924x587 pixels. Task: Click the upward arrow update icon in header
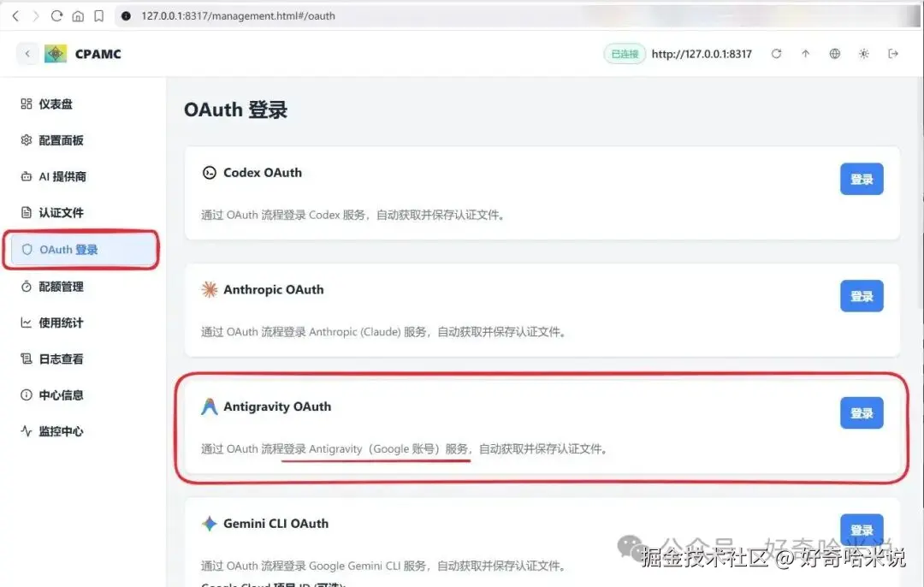click(806, 54)
